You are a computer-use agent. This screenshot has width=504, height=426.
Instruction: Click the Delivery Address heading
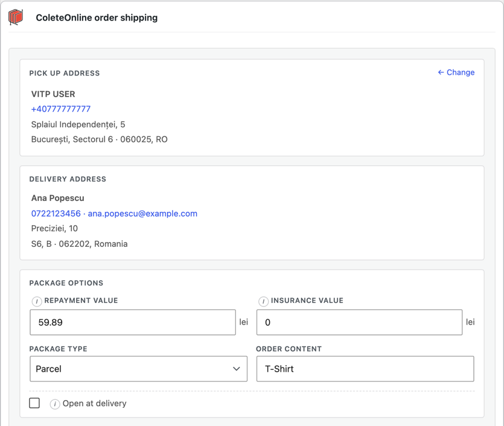68,179
